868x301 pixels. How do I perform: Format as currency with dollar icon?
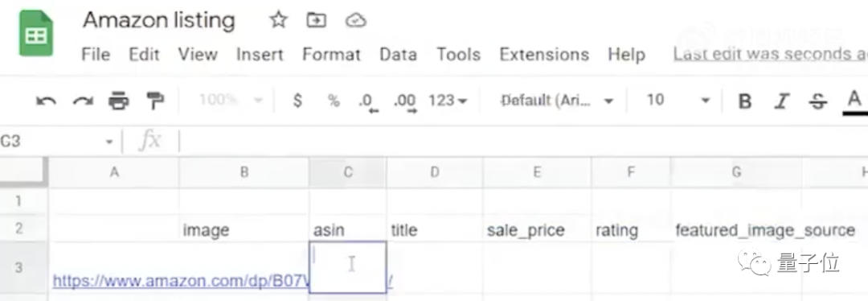(x=298, y=101)
